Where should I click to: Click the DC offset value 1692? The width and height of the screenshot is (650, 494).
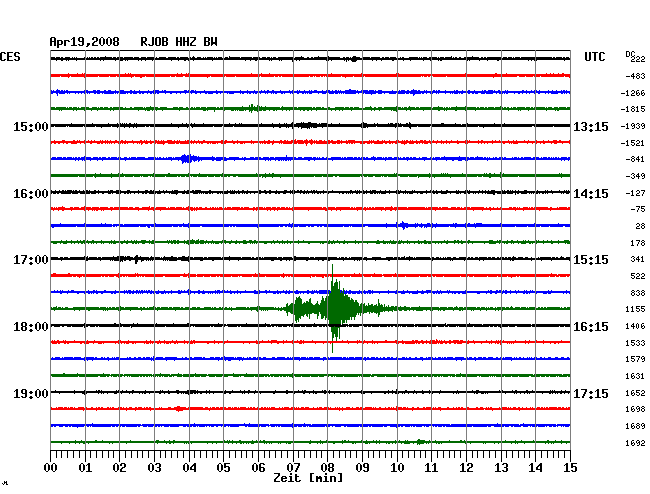pos(635,443)
